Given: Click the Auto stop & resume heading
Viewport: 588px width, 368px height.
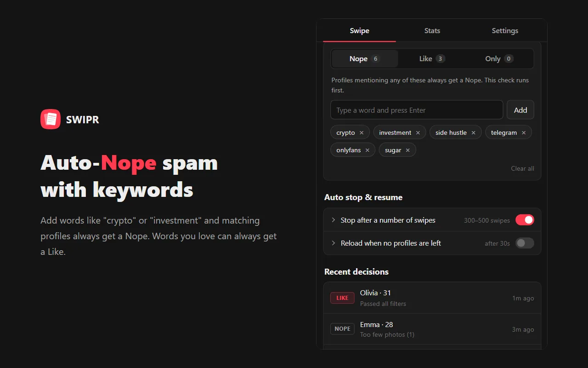Looking at the screenshot, I should pyautogui.click(x=363, y=197).
